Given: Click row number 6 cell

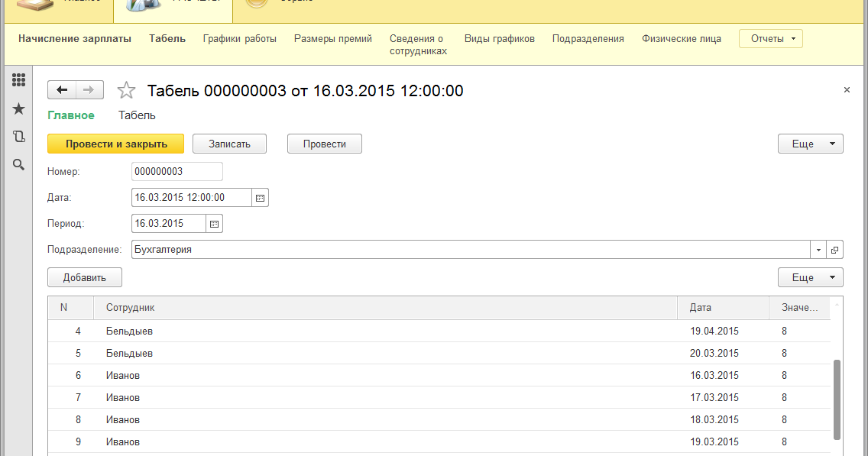Looking at the screenshot, I should [x=77, y=375].
